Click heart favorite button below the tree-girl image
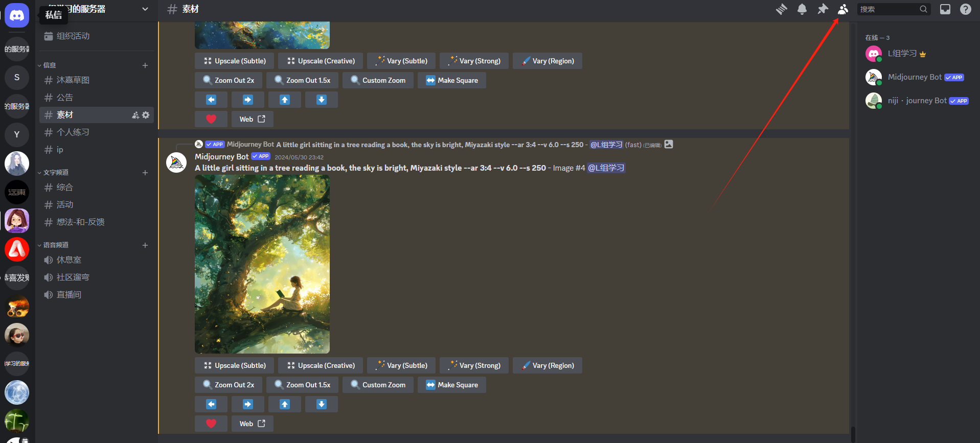 click(x=211, y=424)
